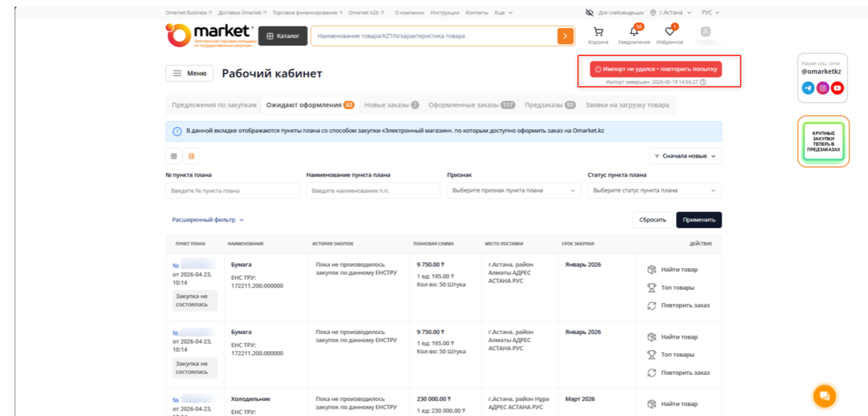Click Топ товары in second Бумага row
Screen dimensions: 868x416
671,355
